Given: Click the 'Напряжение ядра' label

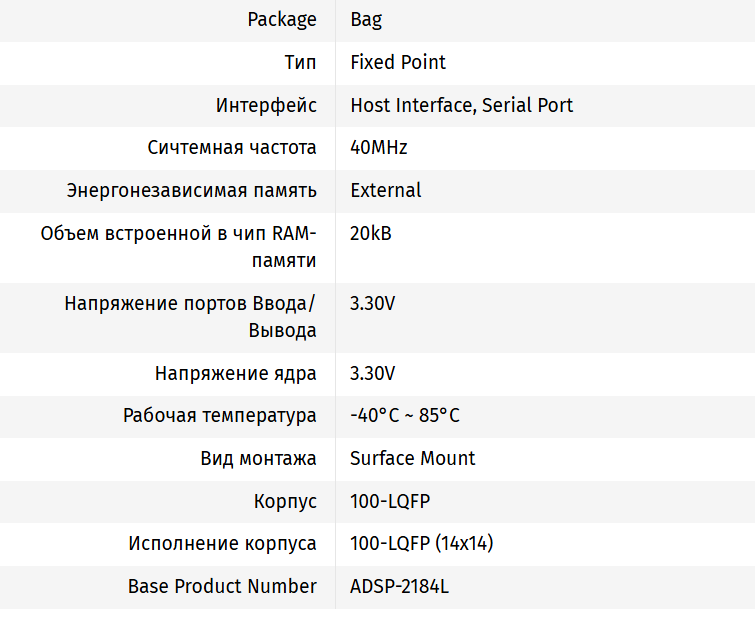Looking at the screenshot, I should click(236, 373).
